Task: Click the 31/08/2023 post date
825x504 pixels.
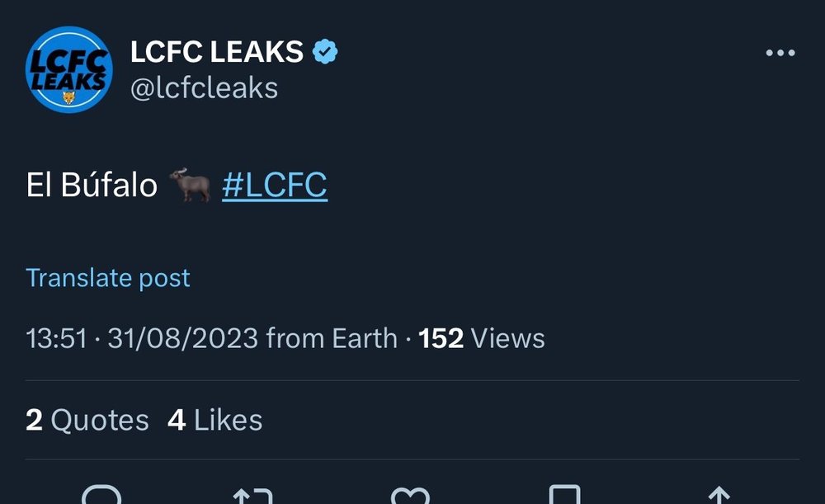Action: tap(183, 338)
